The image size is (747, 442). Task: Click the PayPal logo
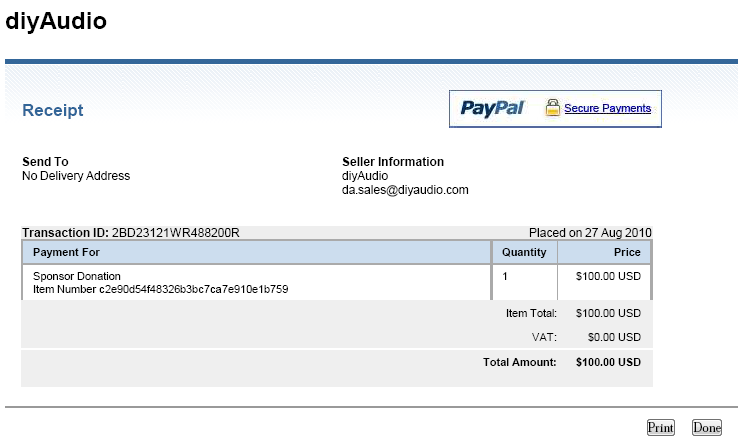pos(492,108)
